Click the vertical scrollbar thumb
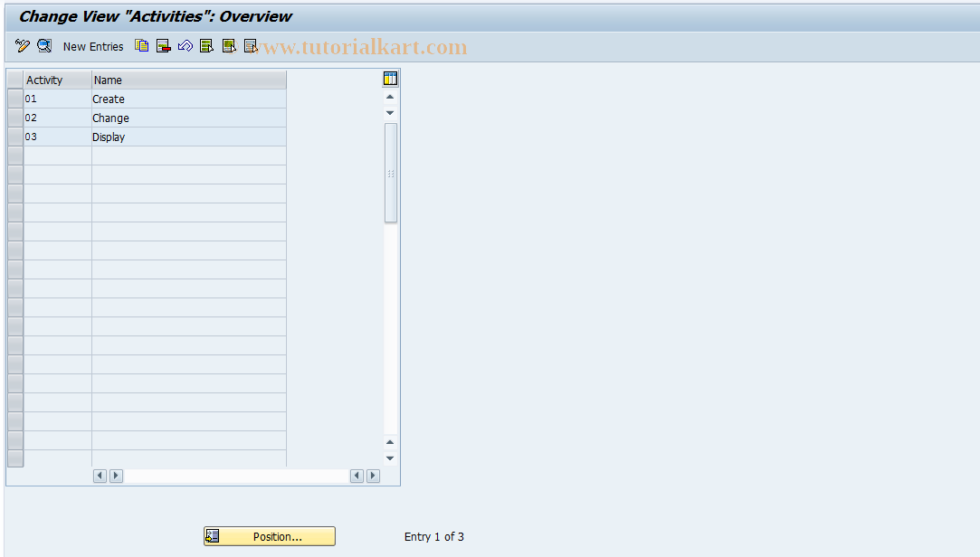Viewport: 980px width, 557px height. (391, 173)
